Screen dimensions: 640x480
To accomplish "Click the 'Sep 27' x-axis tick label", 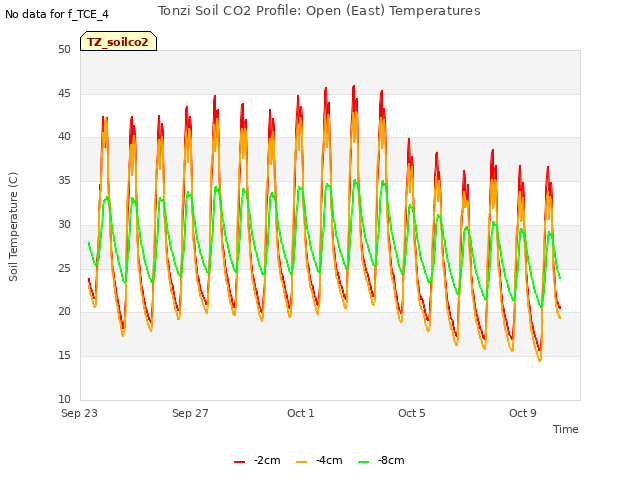I will [190, 413].
